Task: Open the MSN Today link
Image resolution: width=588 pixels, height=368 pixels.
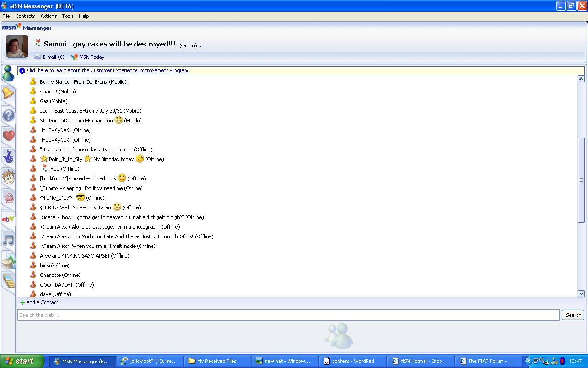Action: 92,57
